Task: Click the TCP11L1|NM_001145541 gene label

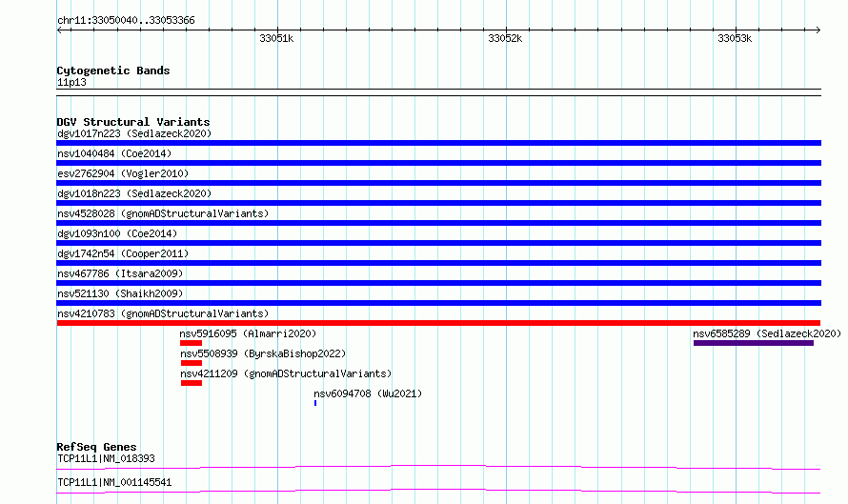Action: point(114,482)
